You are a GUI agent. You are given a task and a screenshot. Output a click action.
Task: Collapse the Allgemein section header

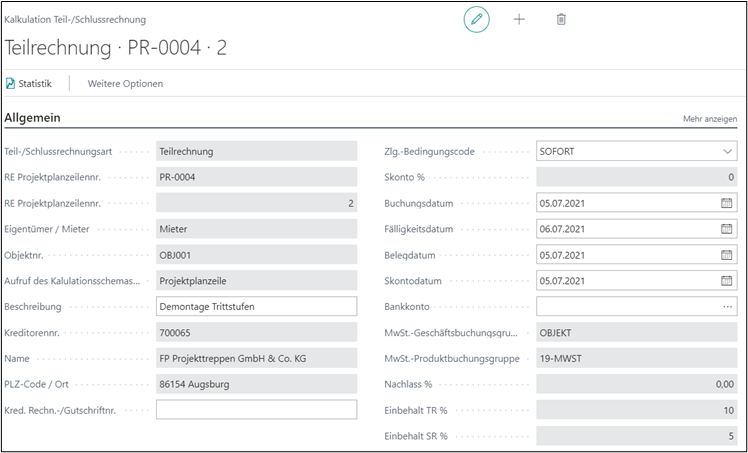pos(34,118)
